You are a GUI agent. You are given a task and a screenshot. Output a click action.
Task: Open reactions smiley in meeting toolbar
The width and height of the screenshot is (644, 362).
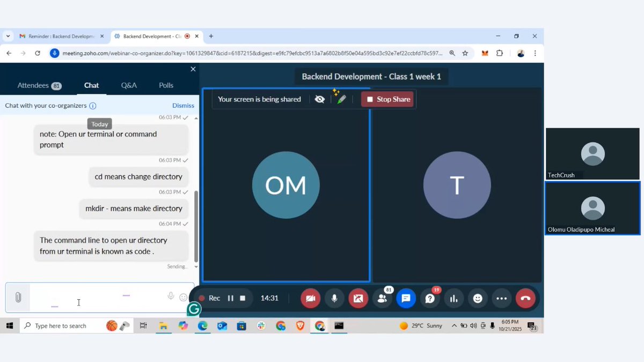click(478, 299)
